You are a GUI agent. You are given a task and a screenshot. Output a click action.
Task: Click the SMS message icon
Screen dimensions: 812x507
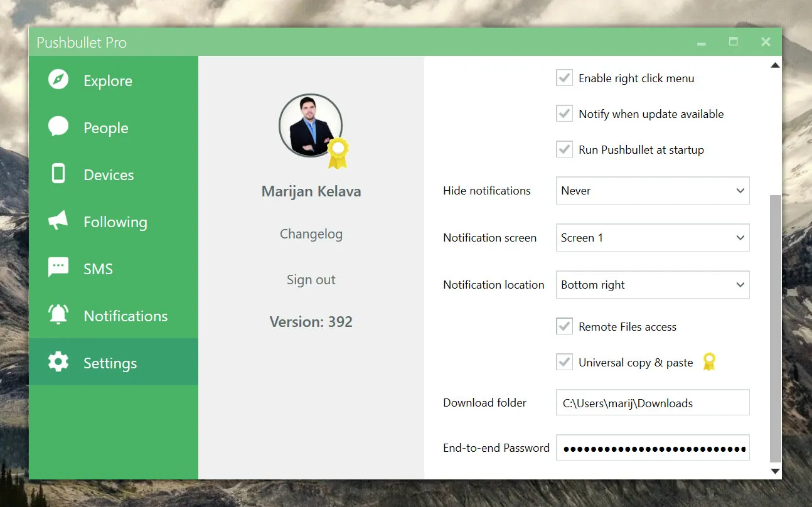[58, 268]
